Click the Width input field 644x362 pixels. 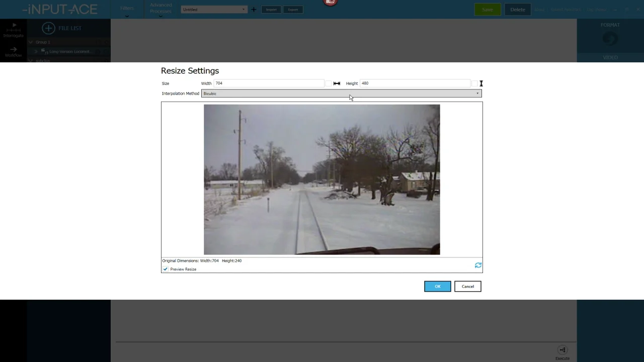[x=269, y=83]
